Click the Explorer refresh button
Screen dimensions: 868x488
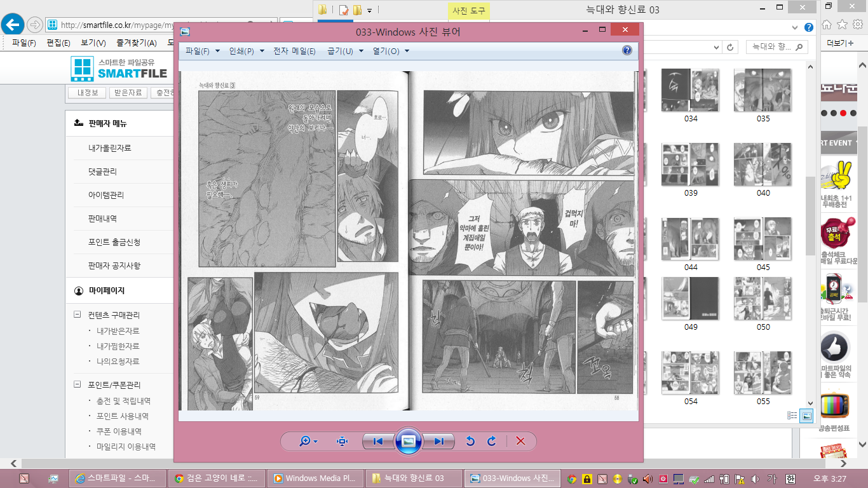point(731,47)
